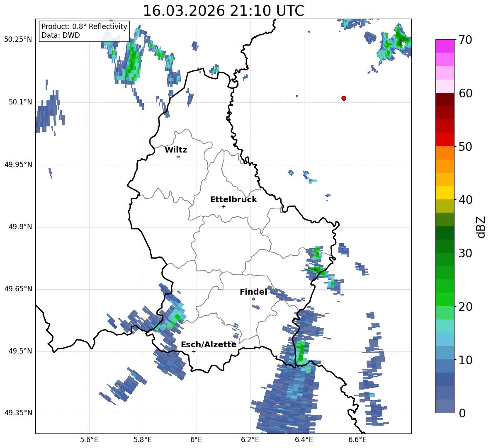Click the 6.6°E longitude tick label
The height and width of the screenshot is (448, 491).
click(357, 440)
